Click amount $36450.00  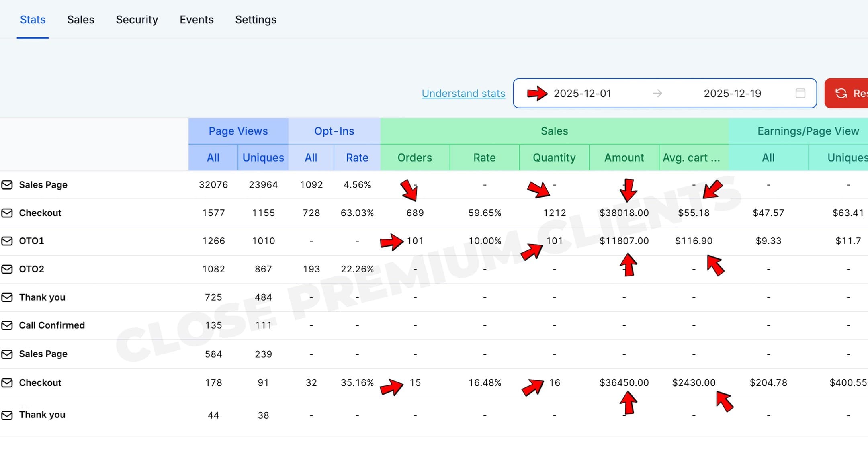pyautogui.click(x=624, y=383)
